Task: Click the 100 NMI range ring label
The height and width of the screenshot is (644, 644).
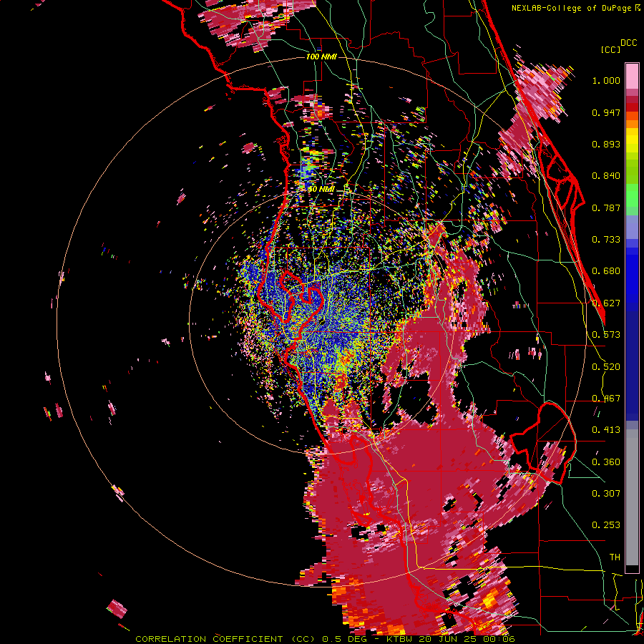Action: tap(321, 57)
